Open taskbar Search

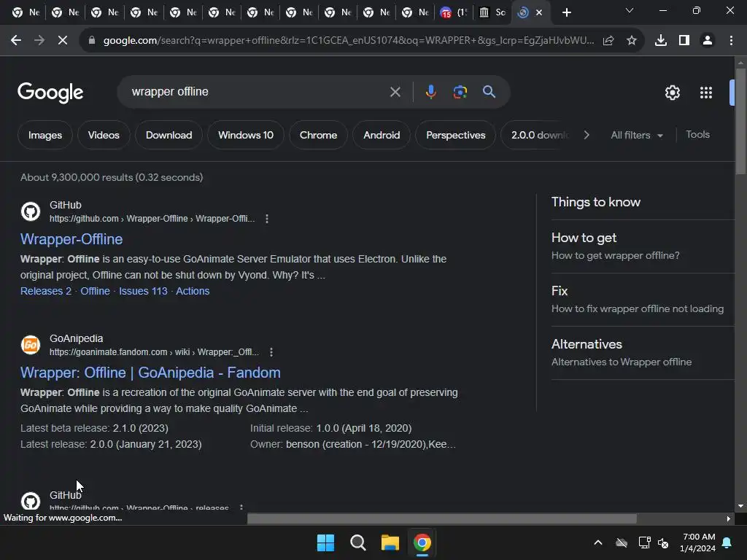point(357,542)
